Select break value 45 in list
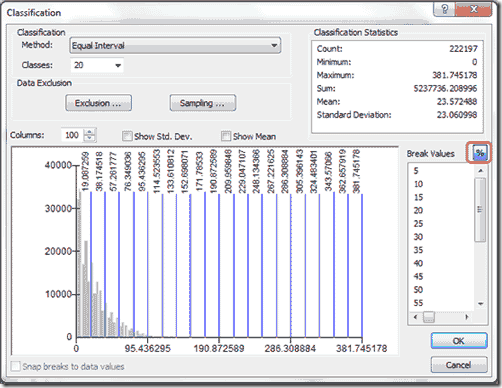502x388 pixels. point(418,276)
